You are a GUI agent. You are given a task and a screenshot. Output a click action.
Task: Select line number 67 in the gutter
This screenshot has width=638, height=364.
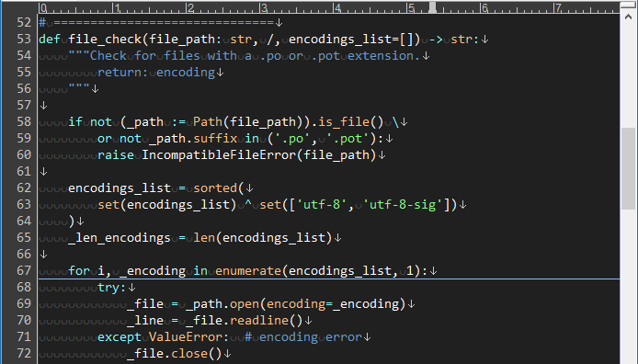click(24, 270)
